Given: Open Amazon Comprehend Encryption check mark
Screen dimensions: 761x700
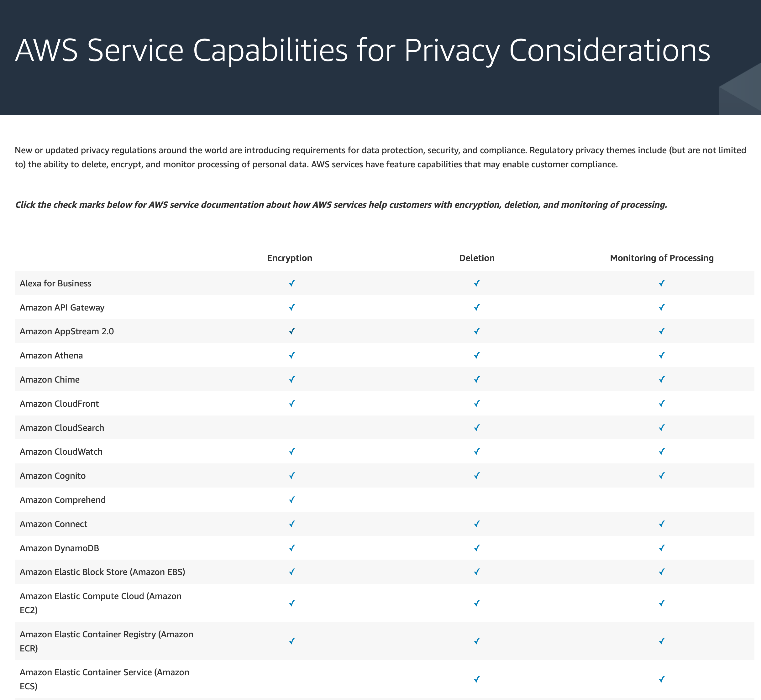Looking at the screenshot, I should click(x=292, y=500).
